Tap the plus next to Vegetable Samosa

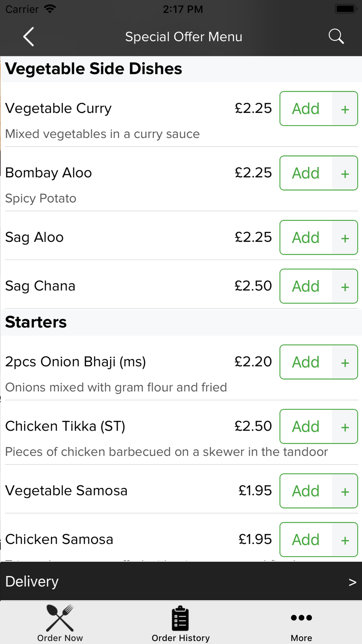345,491
